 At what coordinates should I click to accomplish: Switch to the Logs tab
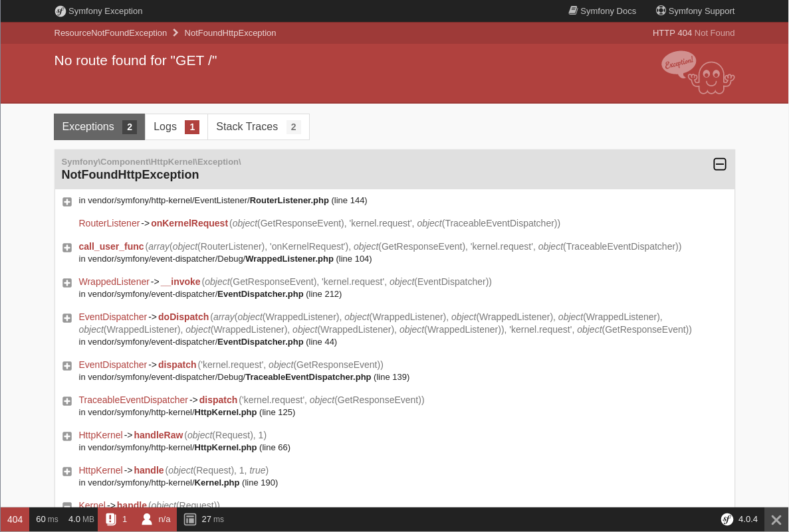click(176, 127)
